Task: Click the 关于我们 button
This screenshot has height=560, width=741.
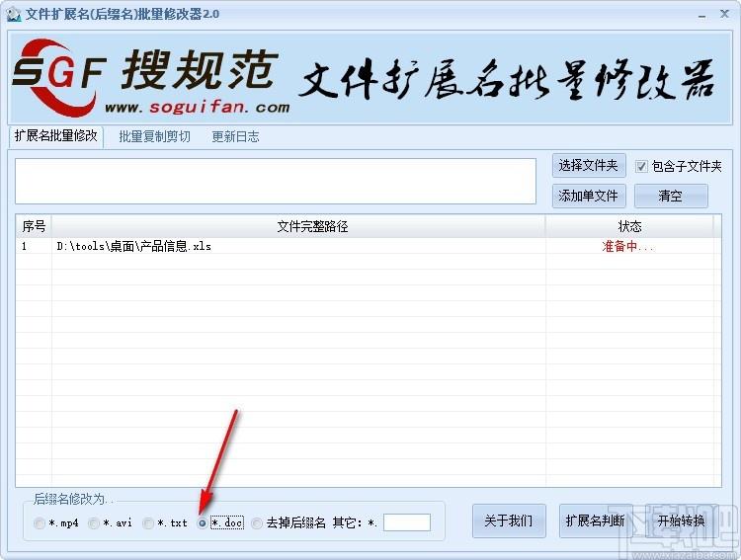Action: click(509, 520)
